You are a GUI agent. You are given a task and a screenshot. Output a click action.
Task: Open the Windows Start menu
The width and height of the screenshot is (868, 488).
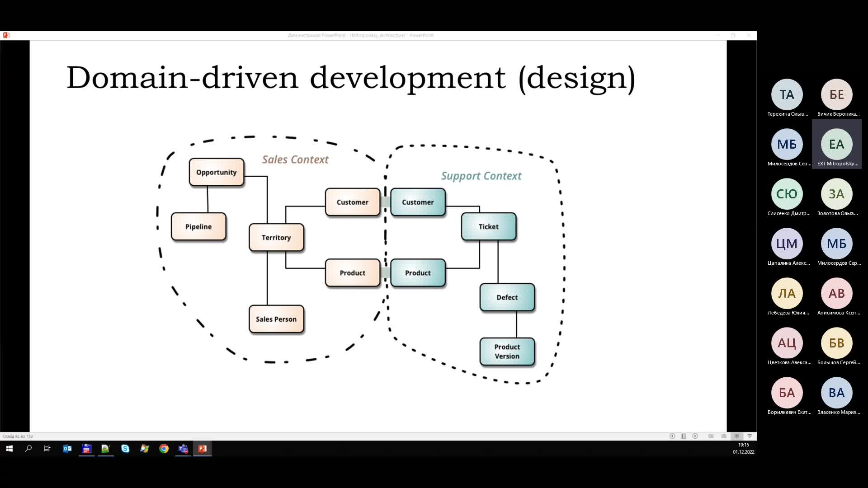coord(9,449)
